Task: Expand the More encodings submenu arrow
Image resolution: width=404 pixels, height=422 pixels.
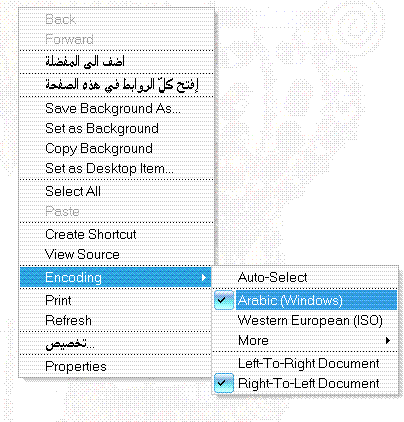Action: [x=388, y=340]
